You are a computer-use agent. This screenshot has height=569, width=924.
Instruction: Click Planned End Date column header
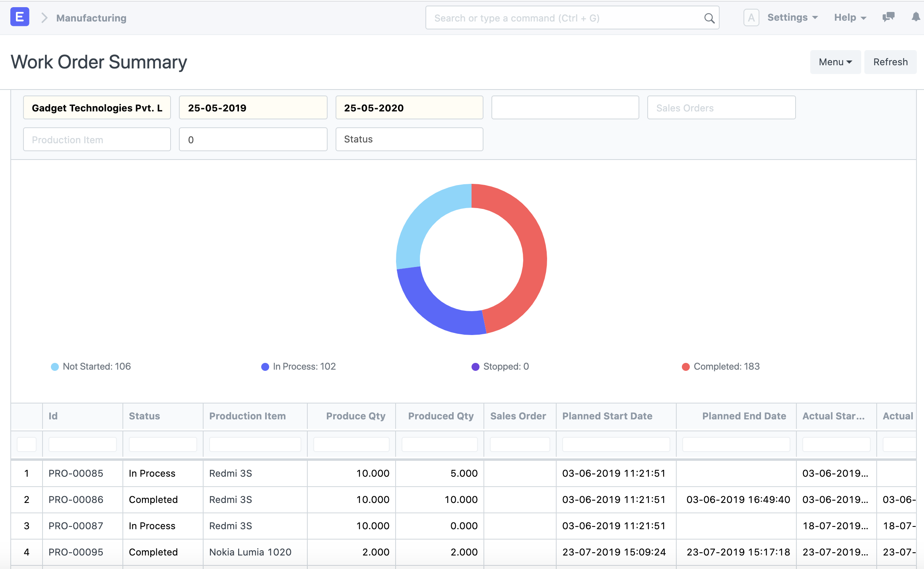[736, 416]
